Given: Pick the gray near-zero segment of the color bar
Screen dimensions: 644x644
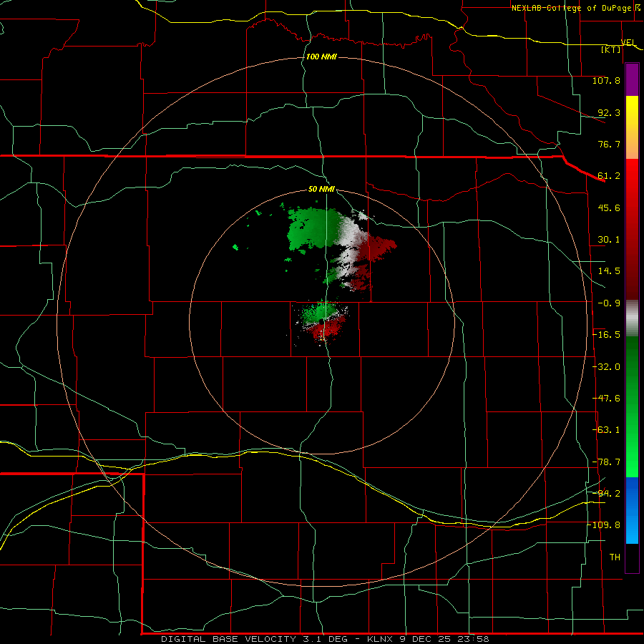Looking at the screenshot, I should coord(632,318).
